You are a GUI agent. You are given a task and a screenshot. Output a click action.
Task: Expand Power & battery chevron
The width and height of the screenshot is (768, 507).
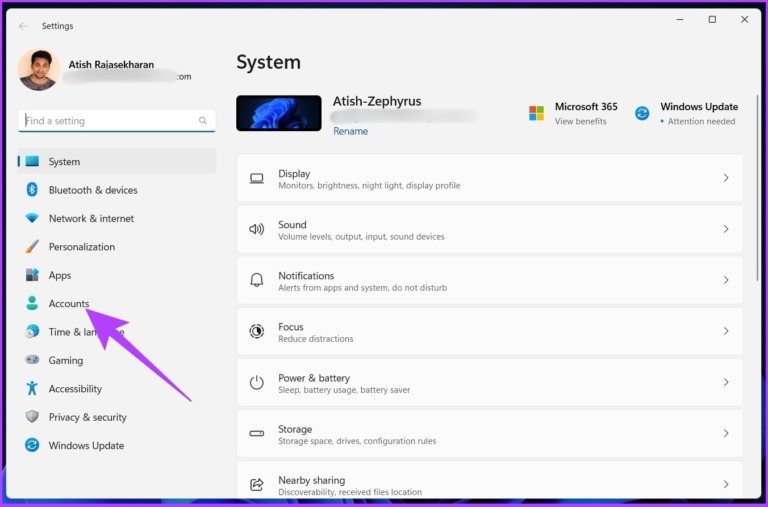(726, 382)
